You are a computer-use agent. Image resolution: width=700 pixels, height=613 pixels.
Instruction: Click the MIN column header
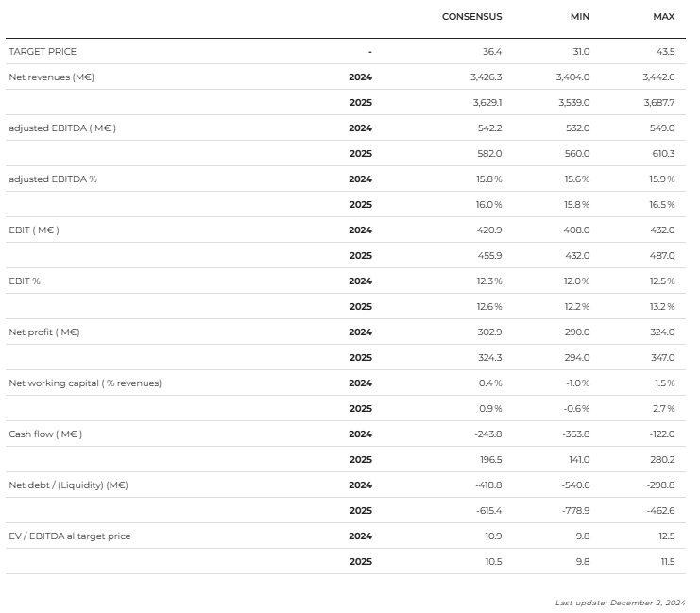tap(579, 17)
